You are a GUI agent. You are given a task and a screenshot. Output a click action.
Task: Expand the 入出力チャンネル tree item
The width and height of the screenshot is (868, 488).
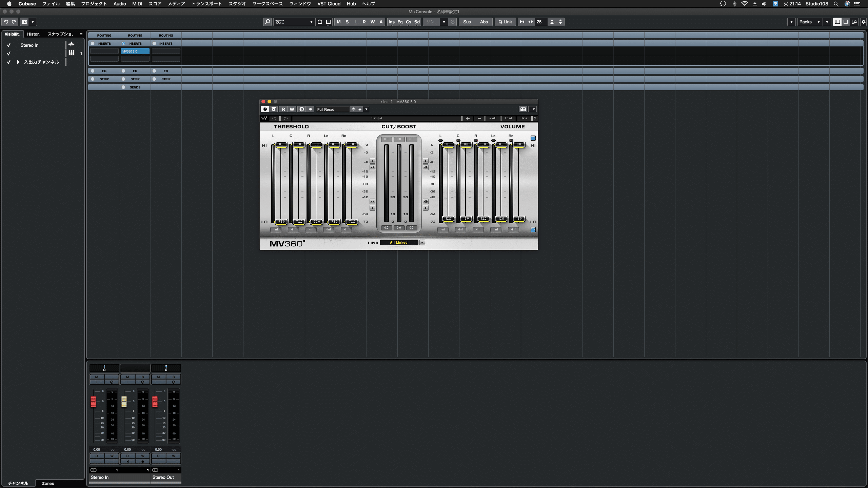tap(18, 62)
